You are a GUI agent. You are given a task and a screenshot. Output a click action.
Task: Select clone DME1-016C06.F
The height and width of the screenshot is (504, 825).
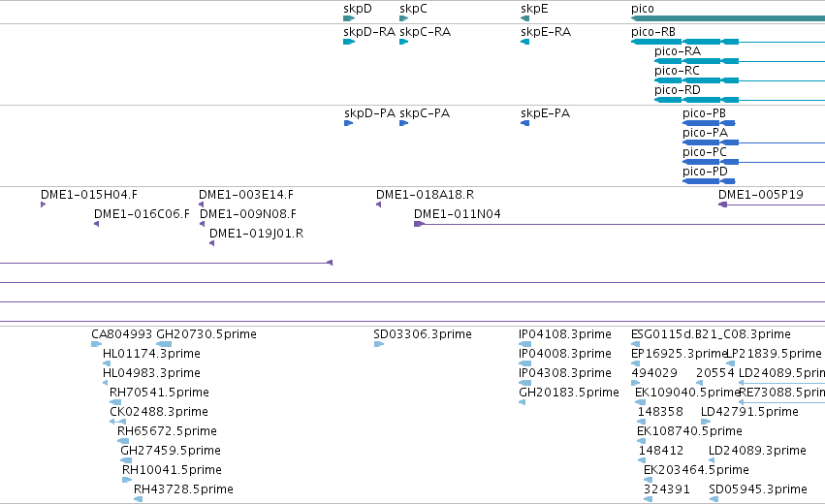coord(142,214)
